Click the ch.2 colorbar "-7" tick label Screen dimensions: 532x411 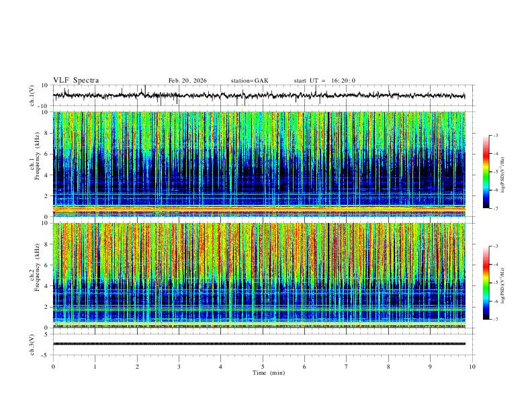click(495, 320)
